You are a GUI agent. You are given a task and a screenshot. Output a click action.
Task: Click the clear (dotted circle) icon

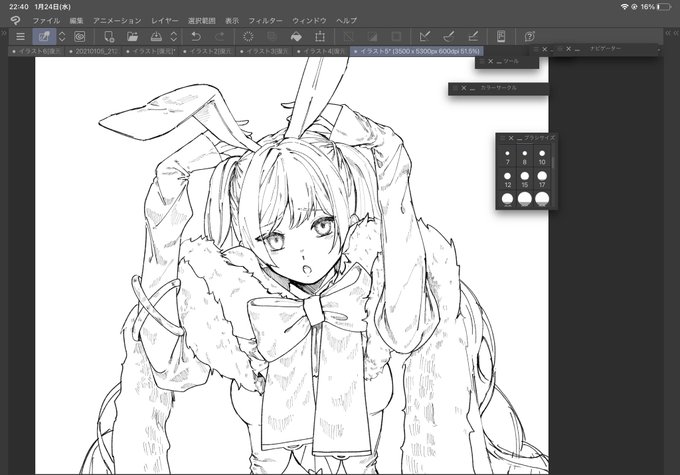(x=248, y=36)
